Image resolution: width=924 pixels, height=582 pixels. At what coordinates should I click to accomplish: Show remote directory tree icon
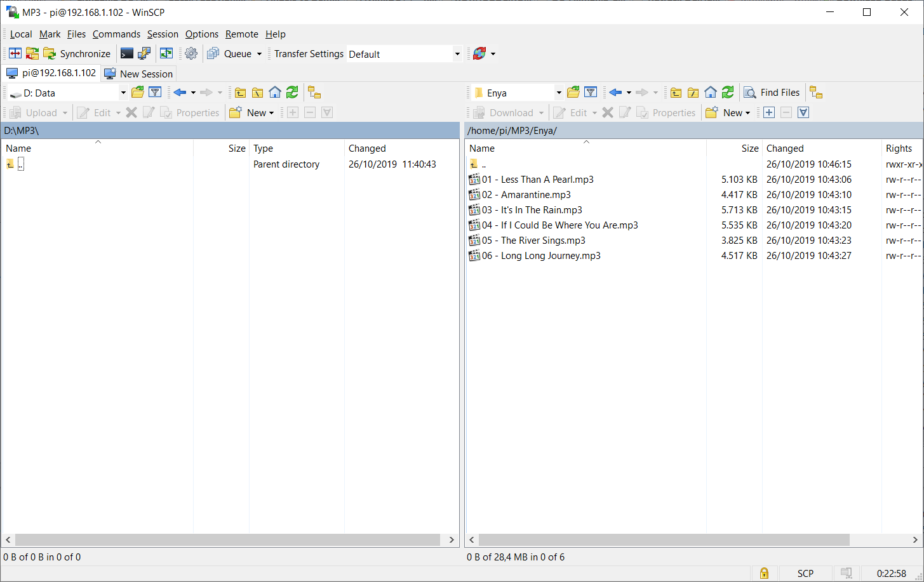(816, 93)
